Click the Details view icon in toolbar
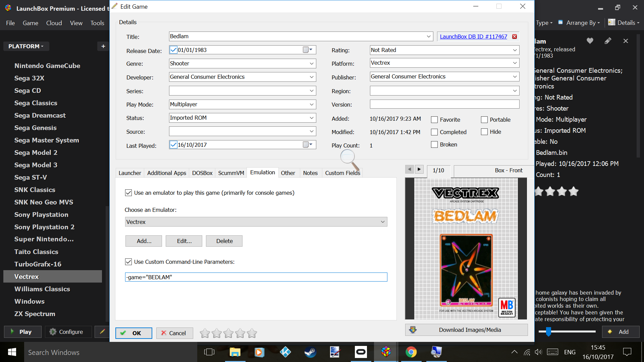The height and width of the screenshot is (362, 644). 612,22
